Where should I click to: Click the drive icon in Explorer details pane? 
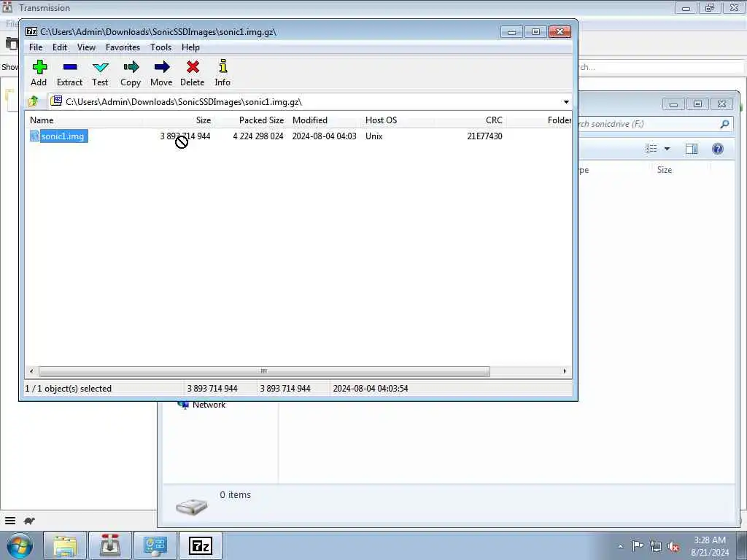click(x=192, y=507)
